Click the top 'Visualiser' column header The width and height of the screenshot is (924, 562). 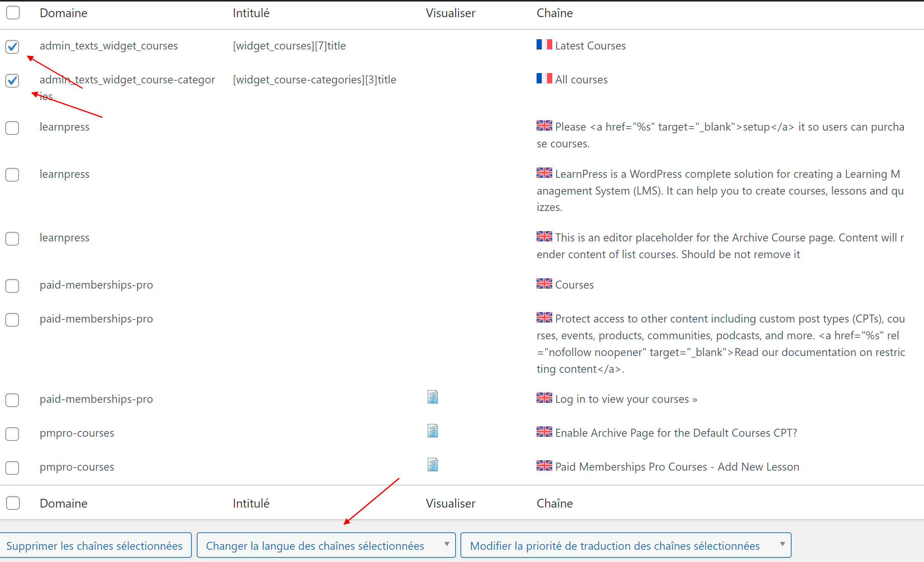451,13
